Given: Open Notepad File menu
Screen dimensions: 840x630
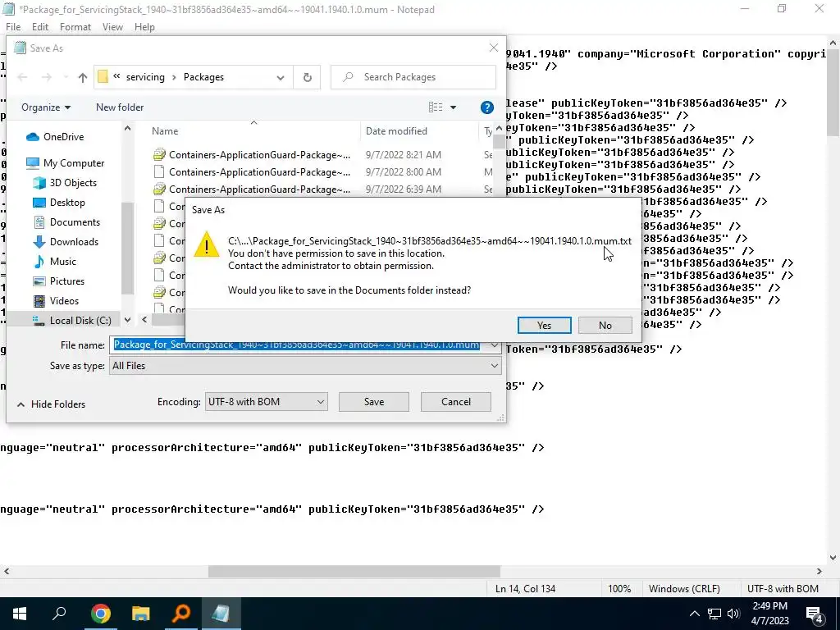Looking at the screenshot, I should point(13,27).
